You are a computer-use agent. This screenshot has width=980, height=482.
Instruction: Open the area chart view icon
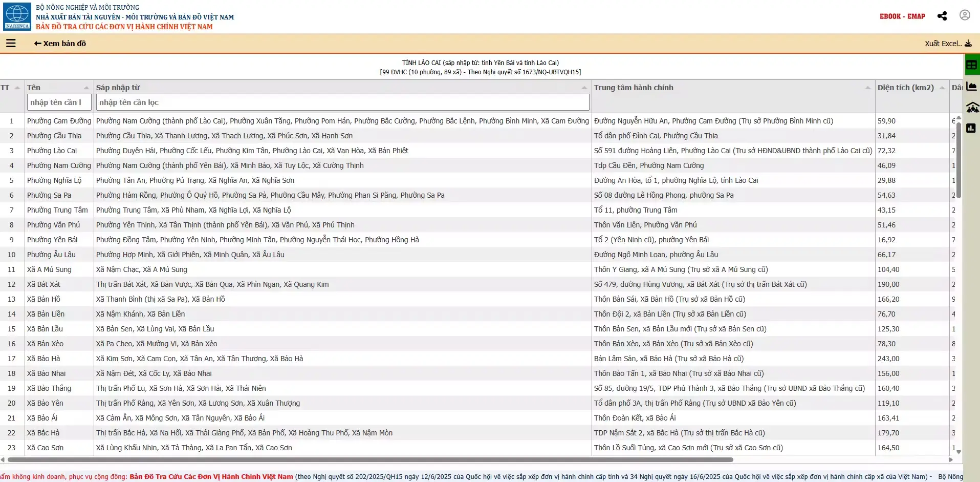[972, 86]
